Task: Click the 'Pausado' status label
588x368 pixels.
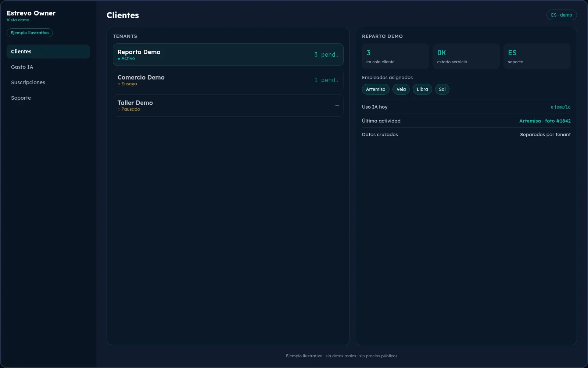Action: (129, 109)
